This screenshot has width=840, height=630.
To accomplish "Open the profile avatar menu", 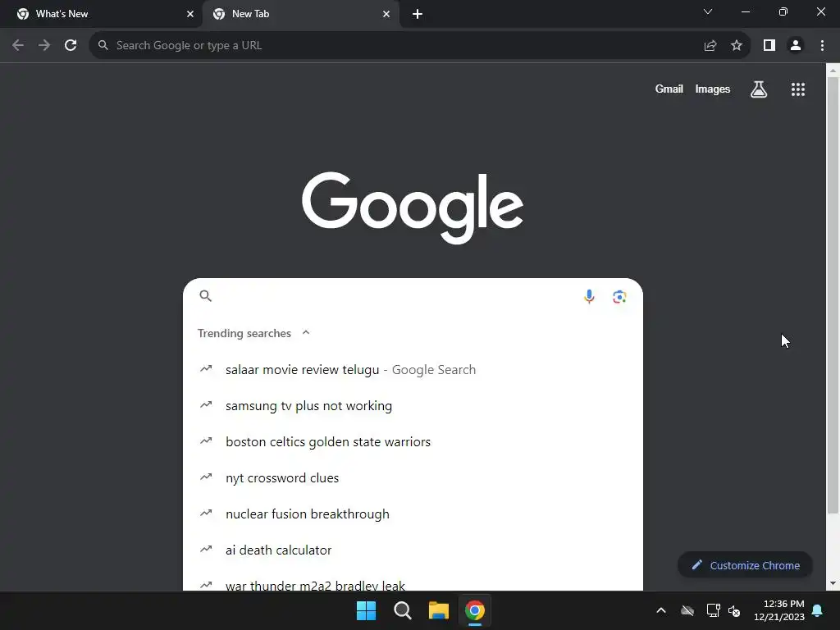I will pos(796,46).
